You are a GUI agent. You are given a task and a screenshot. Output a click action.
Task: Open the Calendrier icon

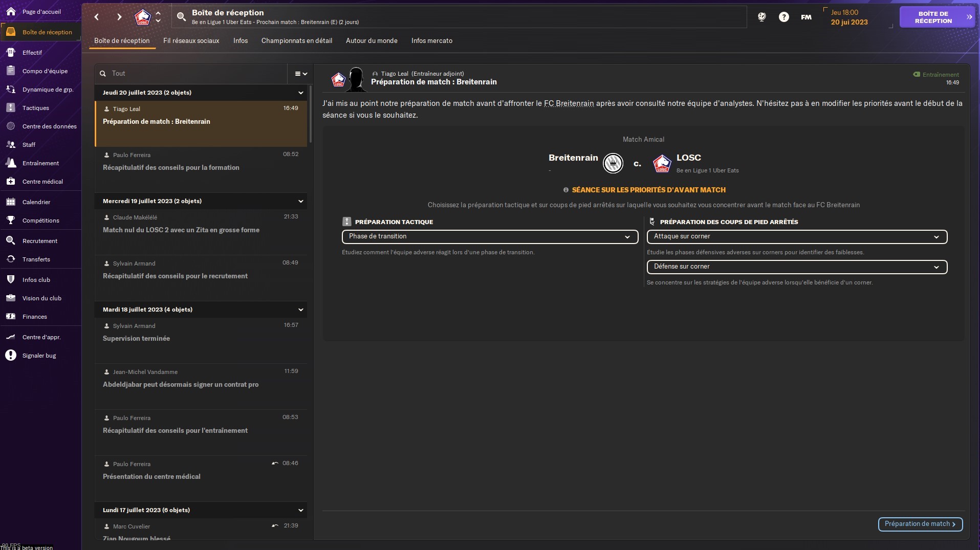pyautogui.click(x=11, y=202)
